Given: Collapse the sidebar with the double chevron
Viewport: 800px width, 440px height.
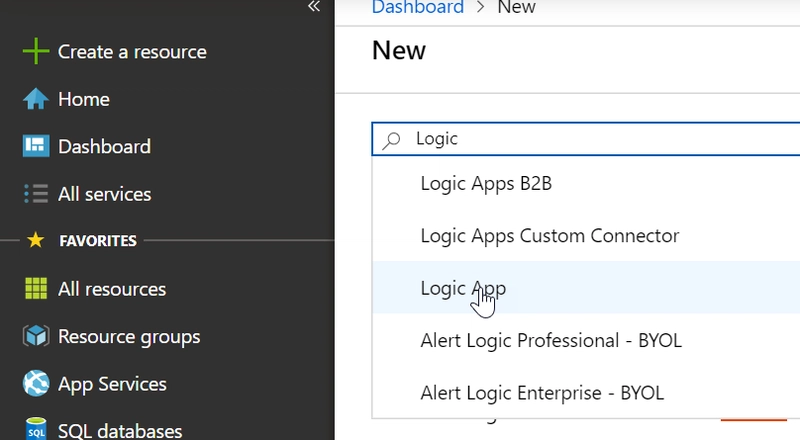Looking at the screenshot, I should point(313,6).
